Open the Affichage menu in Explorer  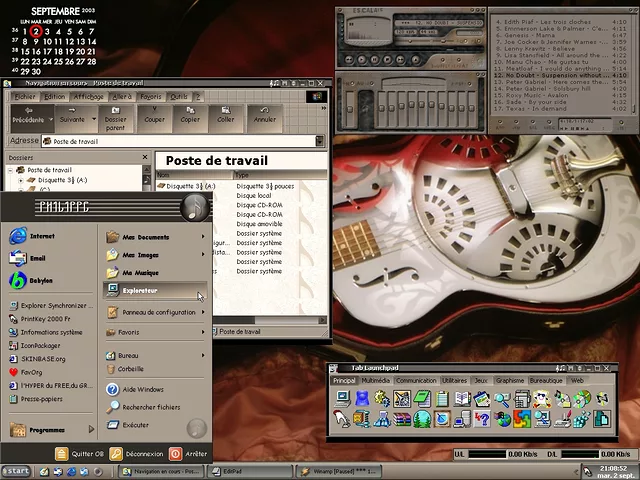[x=88, y=97]
